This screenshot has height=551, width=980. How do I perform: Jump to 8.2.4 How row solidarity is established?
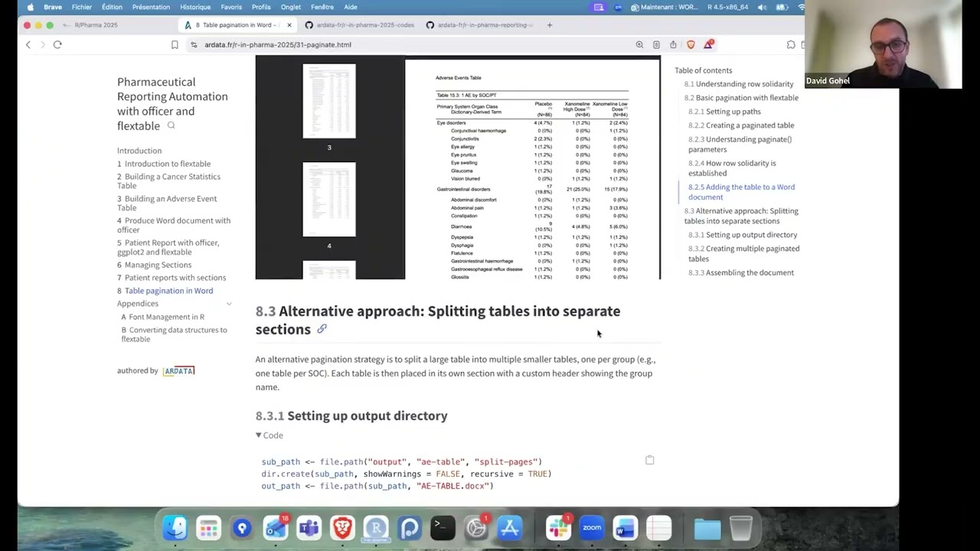(x=732, y=168)
